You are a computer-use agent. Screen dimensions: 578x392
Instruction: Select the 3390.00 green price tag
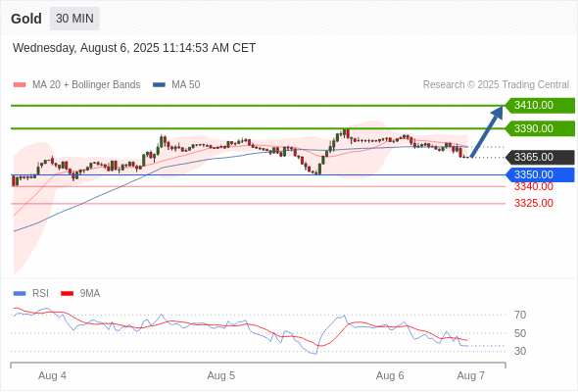coord(540,128)
